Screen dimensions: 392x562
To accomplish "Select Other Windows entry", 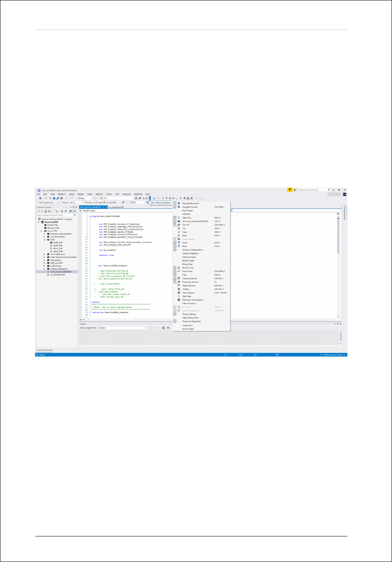I will pyautogui.click(x=189, y=303).
